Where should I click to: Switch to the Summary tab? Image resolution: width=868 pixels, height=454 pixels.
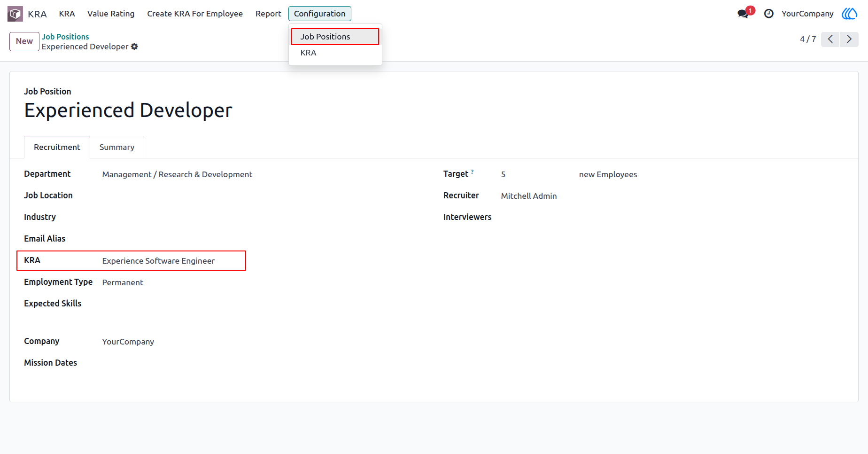click(x=117, y=147)
